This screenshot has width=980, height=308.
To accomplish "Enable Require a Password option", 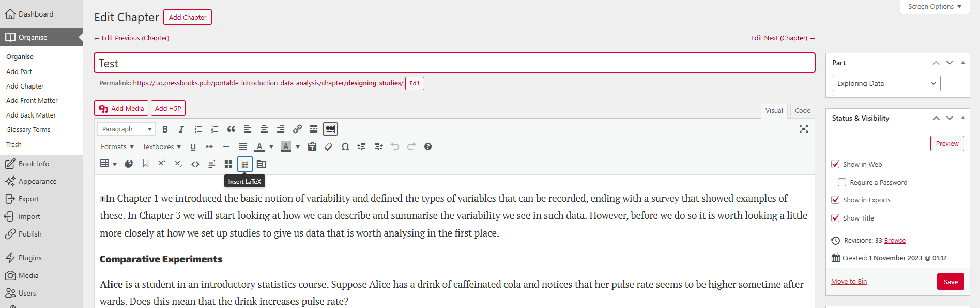I will [x=842, y=182].
